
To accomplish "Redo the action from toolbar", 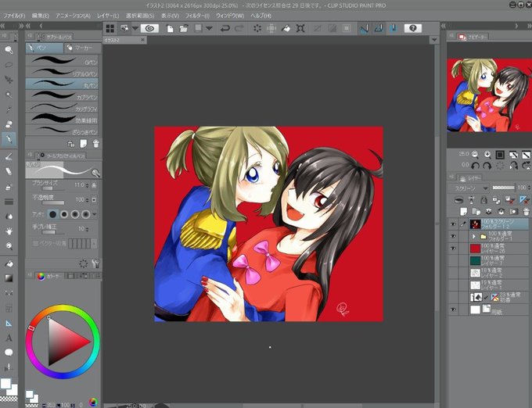I will 239,28.
